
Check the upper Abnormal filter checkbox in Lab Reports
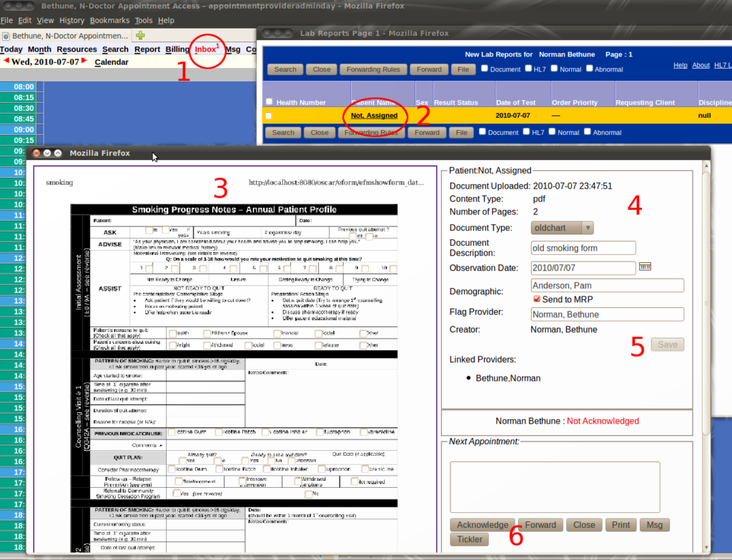[590, 68]
